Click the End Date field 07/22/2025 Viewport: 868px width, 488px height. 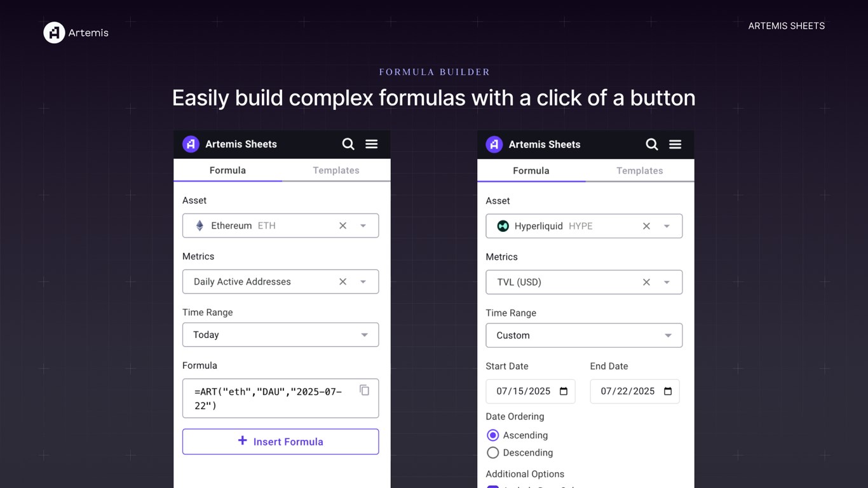[635, 391]
